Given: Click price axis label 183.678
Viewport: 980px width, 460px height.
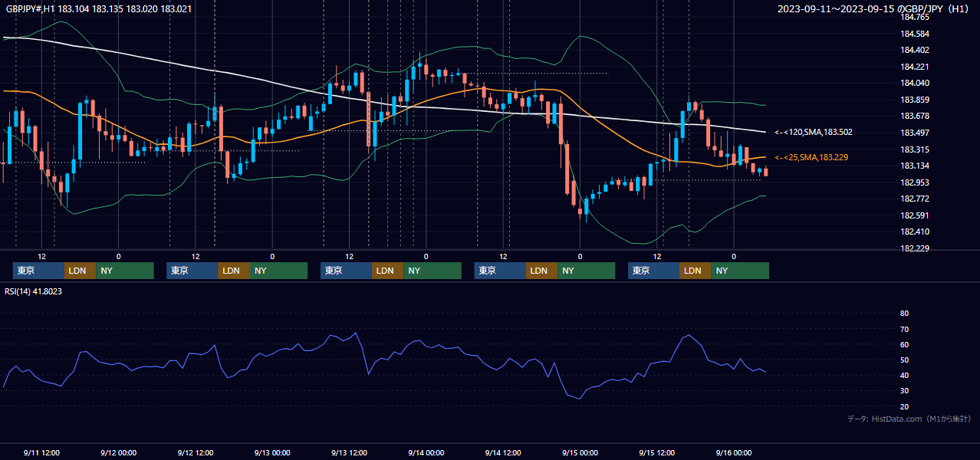Looking at the screenshot, I should (915, 116).
